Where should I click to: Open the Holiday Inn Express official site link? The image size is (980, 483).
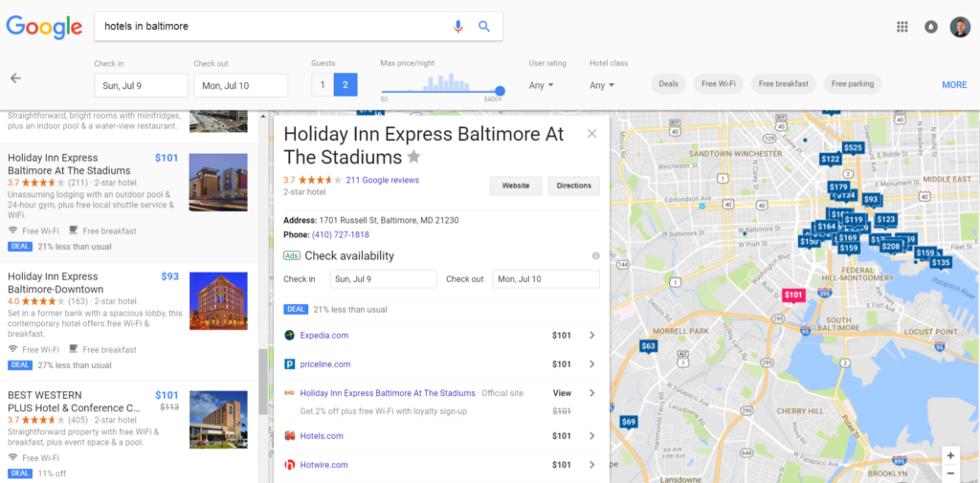[x=388, y=393]
